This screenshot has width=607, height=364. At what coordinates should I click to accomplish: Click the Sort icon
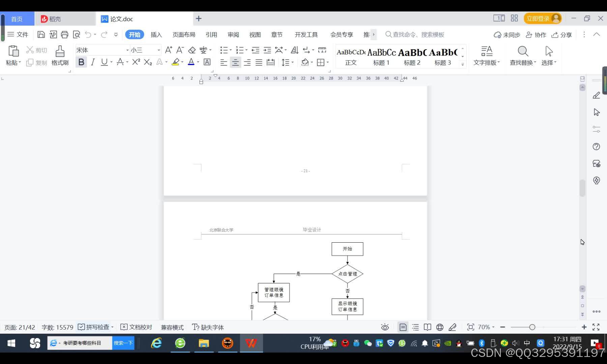295,50
